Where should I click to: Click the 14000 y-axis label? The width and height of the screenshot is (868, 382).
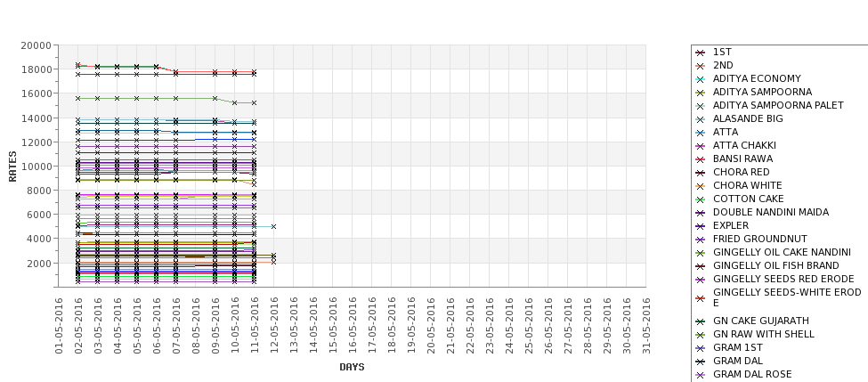pyautogui.click(x=36, y=118)
